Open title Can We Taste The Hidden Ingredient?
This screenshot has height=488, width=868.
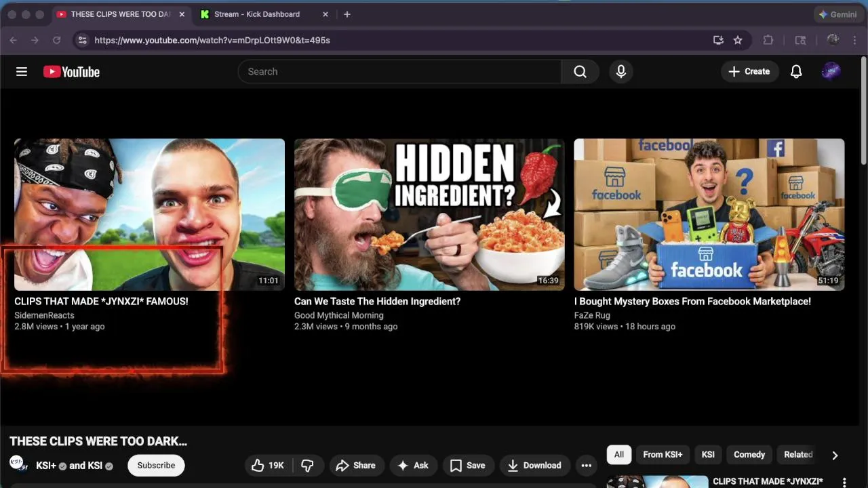[377, 302]
